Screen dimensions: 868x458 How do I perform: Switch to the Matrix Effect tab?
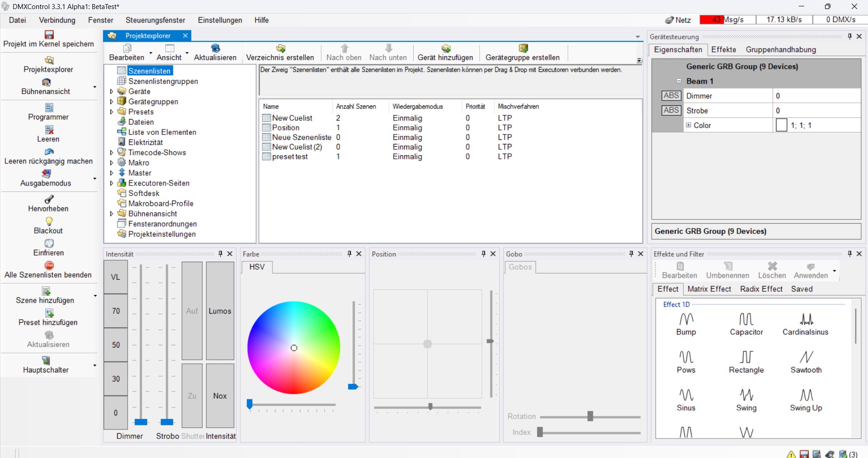709,289
